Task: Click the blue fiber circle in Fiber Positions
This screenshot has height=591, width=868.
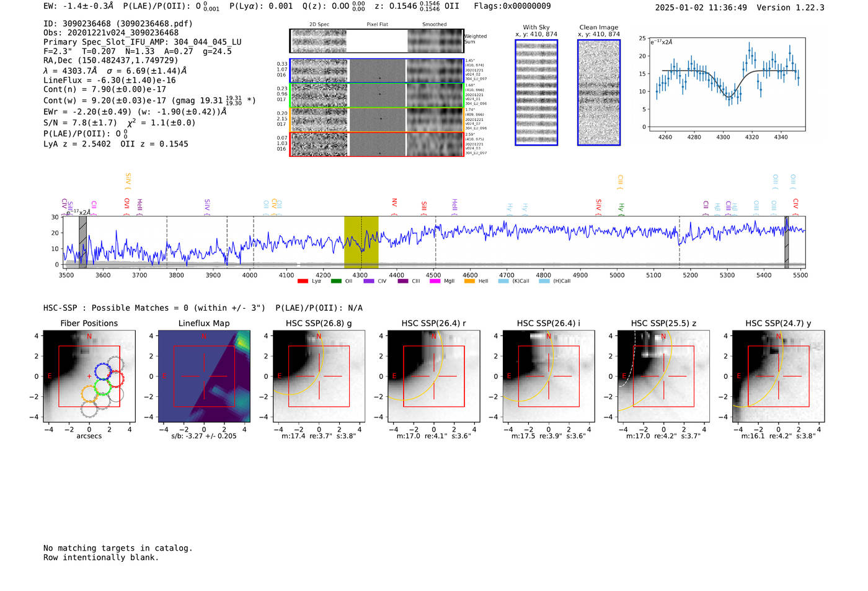Action: [103, 372]
